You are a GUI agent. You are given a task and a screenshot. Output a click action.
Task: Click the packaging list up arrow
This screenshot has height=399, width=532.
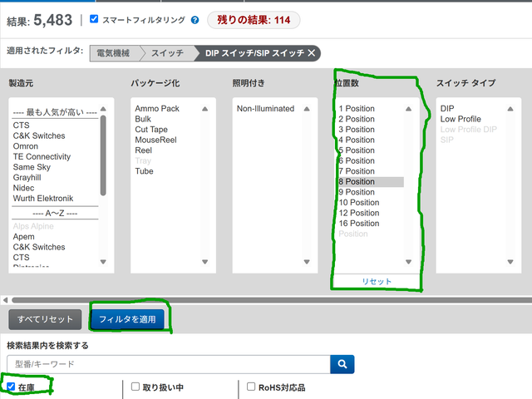click(205, 109)
